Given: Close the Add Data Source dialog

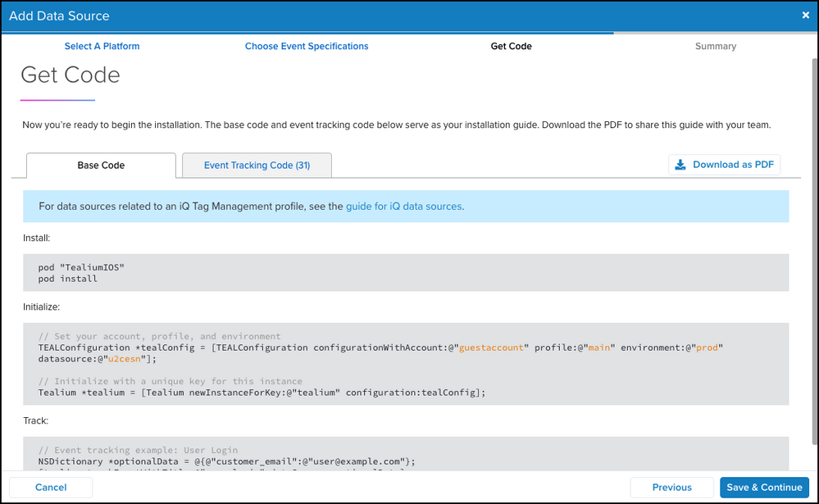Looking at the screenshot, I should 805,15.
